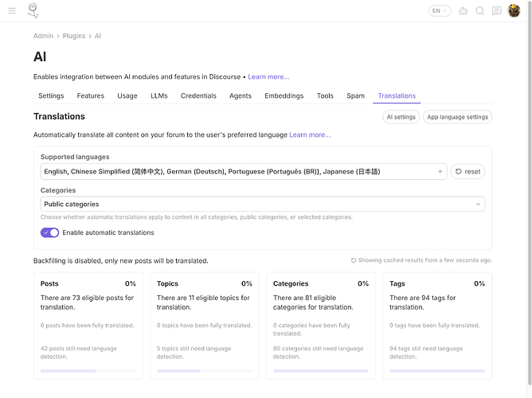This screenshot has height=398, width=532.
Task: Click the Categories card title
Action: point(291,283)
